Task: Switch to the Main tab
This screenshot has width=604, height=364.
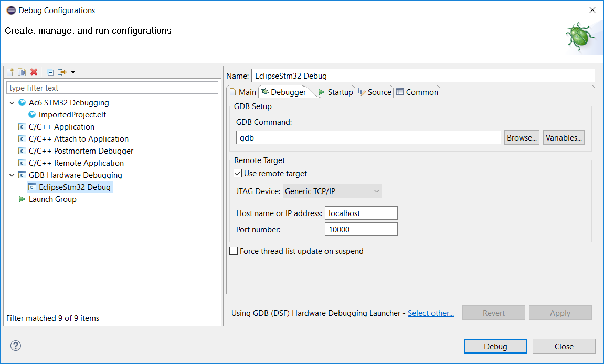Action: pos(242,92)
